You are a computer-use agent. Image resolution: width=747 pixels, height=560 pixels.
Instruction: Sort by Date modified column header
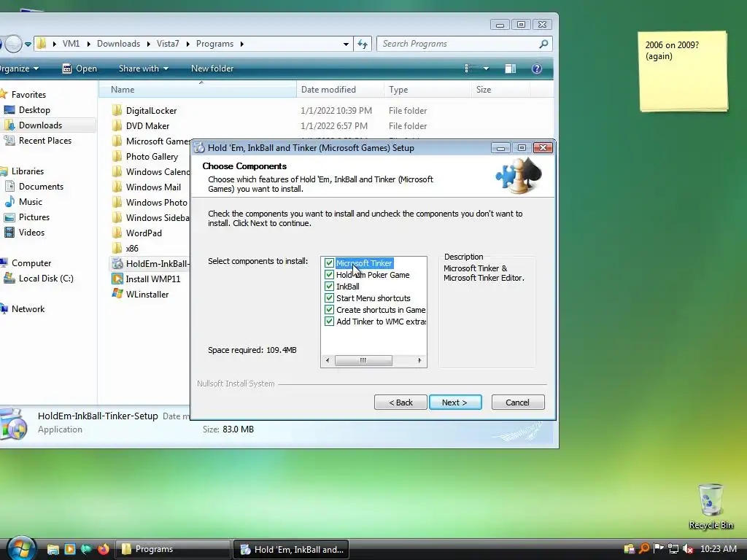[340, 90]
